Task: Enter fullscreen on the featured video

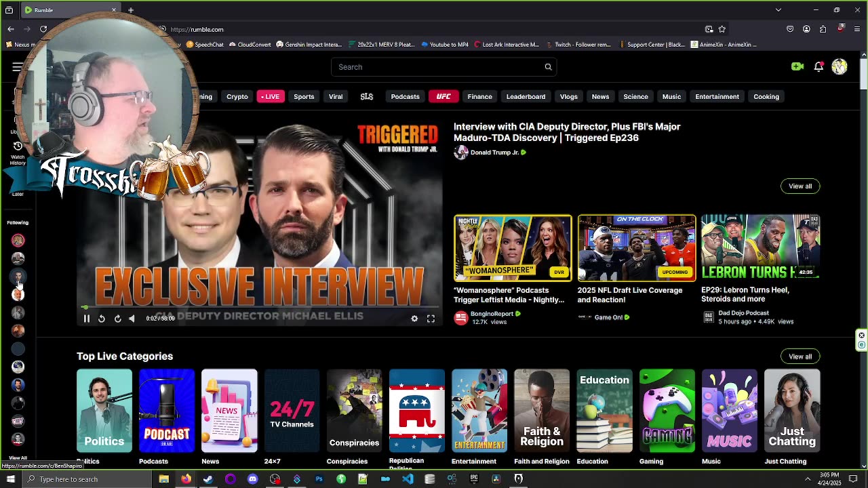Action: (x=431, y=319)
